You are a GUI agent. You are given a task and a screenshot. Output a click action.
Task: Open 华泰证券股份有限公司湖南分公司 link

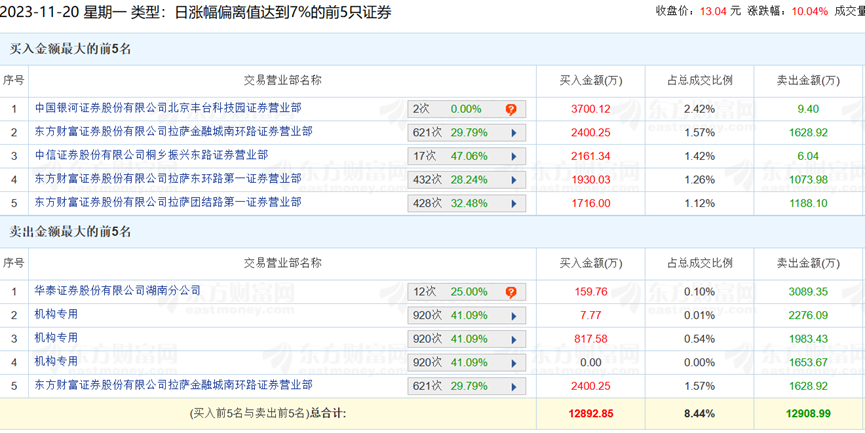click(118, 290)
